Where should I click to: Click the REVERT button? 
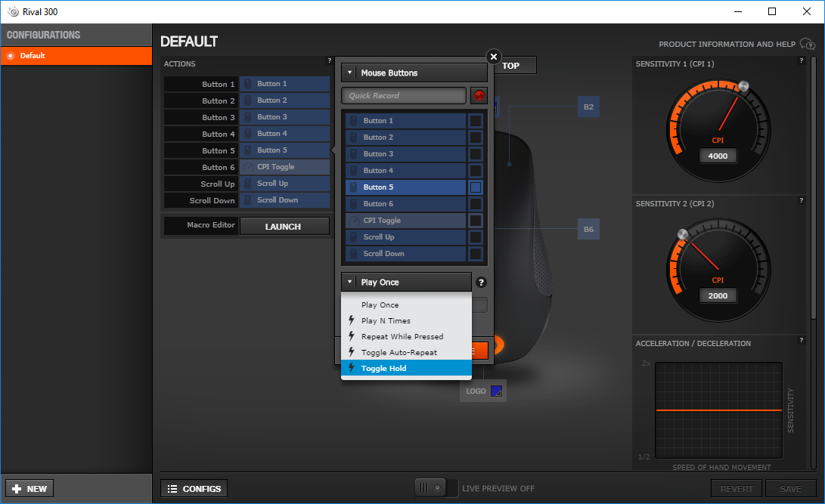(x=736, y=489)
